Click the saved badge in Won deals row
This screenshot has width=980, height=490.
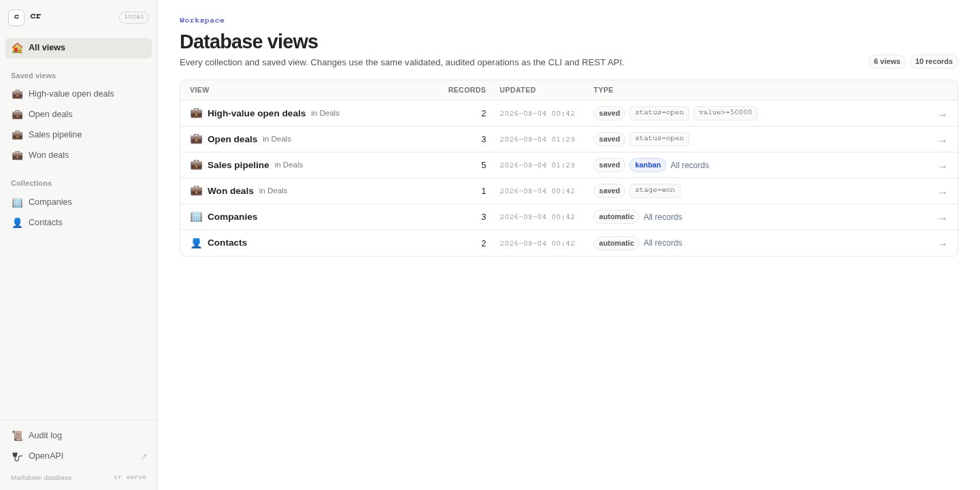point(609,191)
